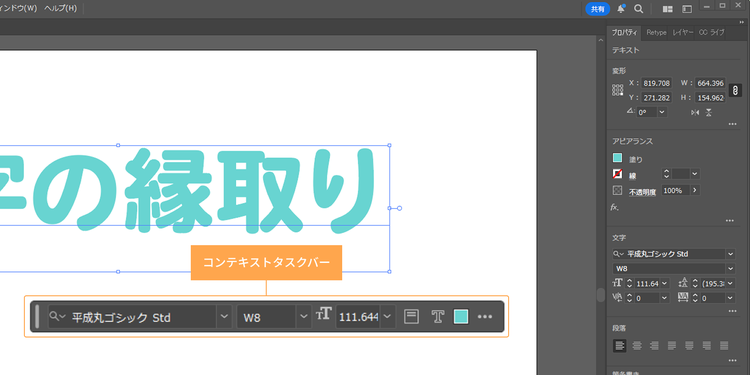Screen dimensions: 750x375
Task: Click the X position field
Action: click(657, 83)
